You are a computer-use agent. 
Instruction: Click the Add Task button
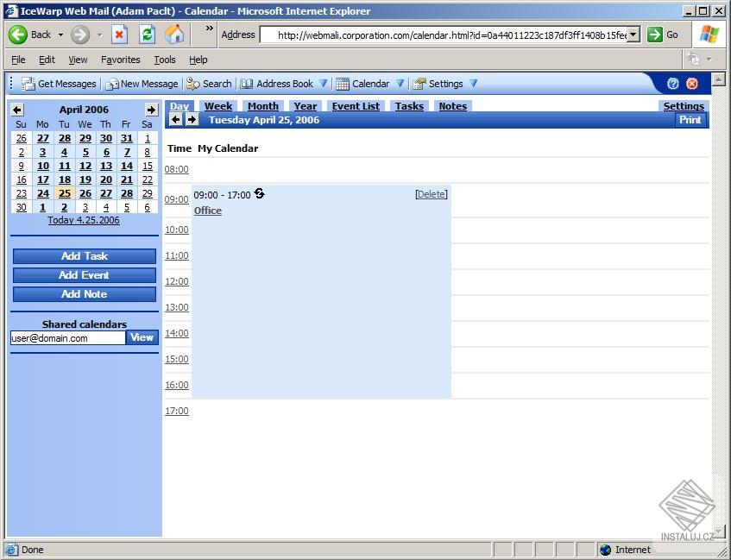(x=85, y=256)
